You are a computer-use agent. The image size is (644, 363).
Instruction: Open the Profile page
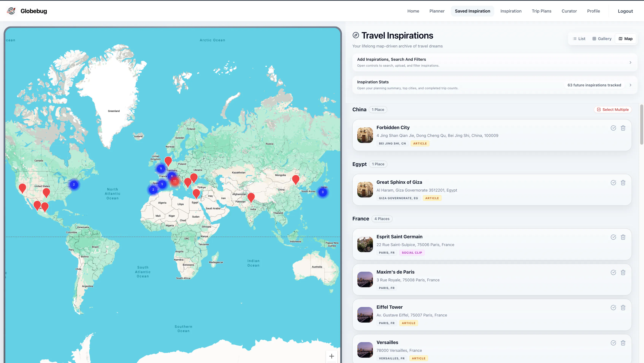pos(593,11)
